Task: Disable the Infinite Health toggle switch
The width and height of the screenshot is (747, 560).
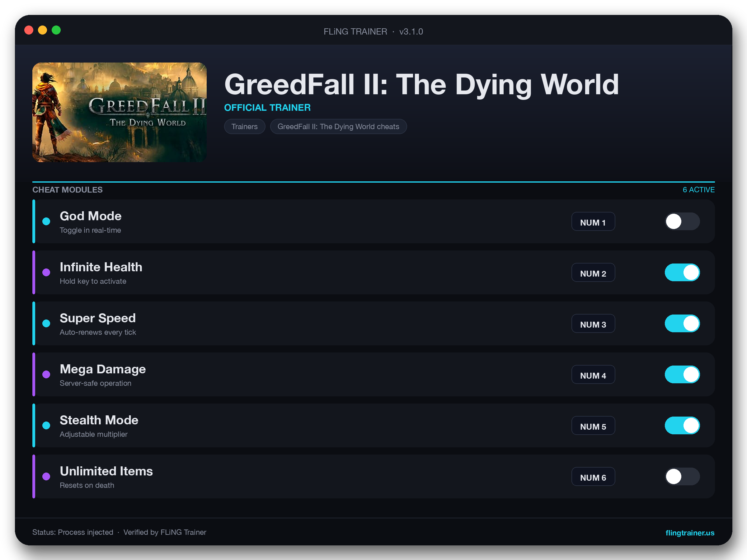Action: [x=682, y=273]
